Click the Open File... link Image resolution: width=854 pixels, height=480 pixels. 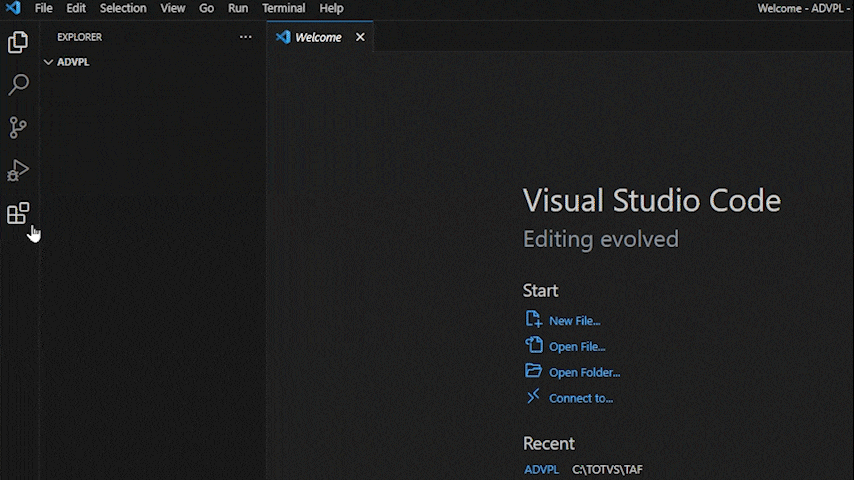click(x=577, y=347)
